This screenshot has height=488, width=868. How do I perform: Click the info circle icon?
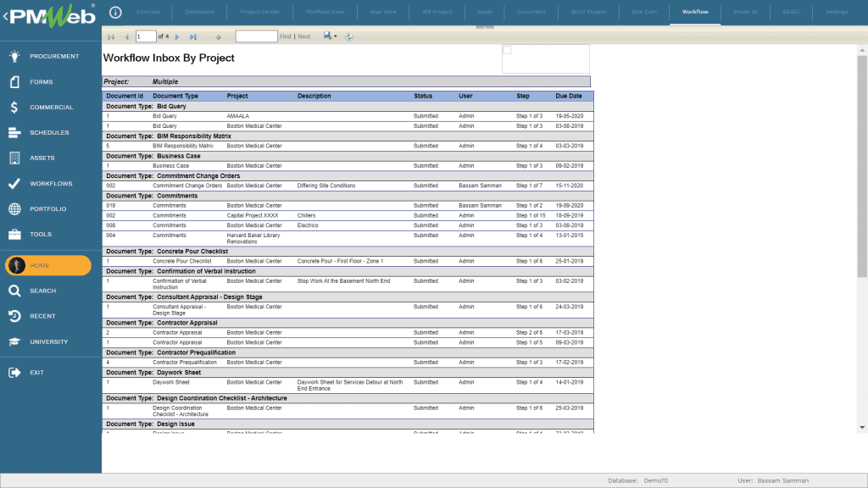pos(115,12)
